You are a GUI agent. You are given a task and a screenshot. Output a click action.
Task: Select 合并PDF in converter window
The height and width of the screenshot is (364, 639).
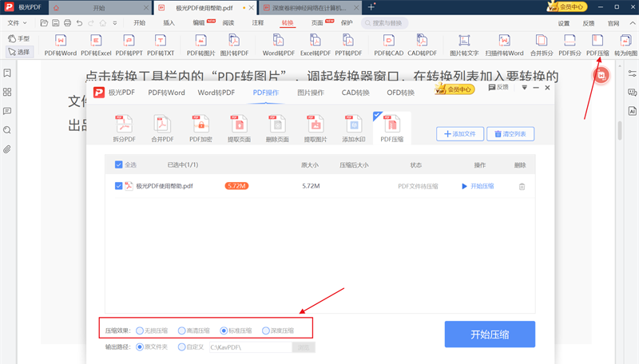pyautogui.click(x=162, y=129)
